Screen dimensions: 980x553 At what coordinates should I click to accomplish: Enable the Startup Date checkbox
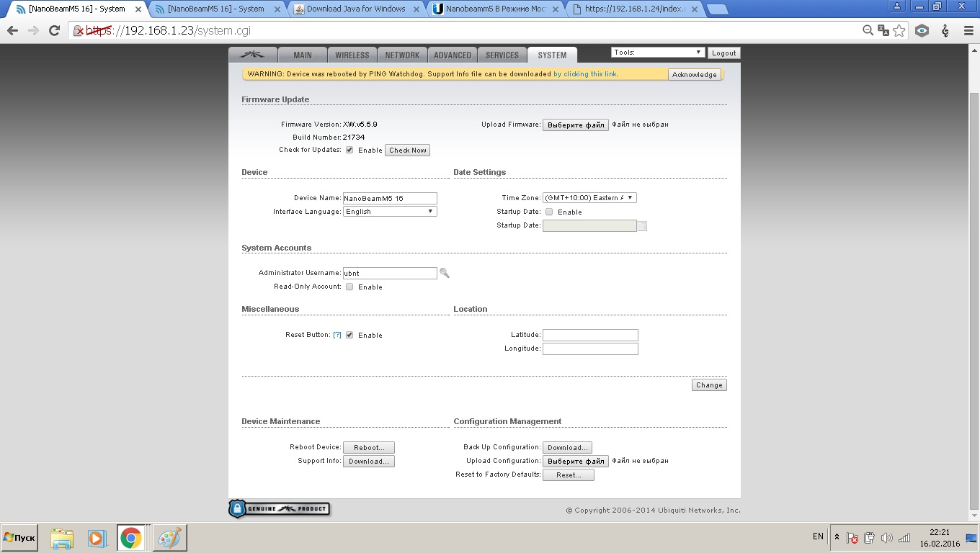point(549,212)
